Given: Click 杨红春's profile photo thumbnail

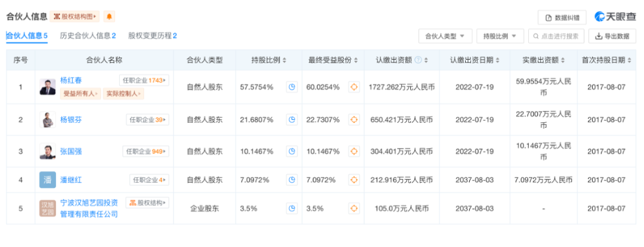Looking at the screenshot, I should tap(48, 87).
